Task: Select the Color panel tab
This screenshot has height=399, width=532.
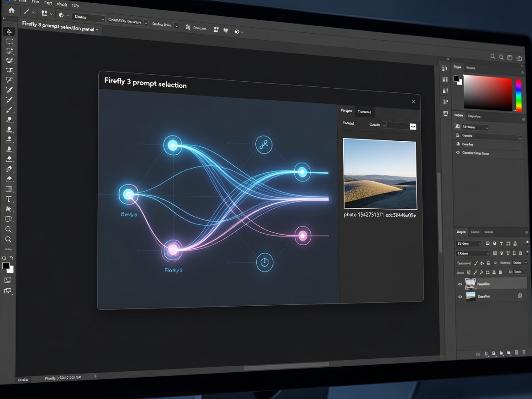Action: pos(457,67)
